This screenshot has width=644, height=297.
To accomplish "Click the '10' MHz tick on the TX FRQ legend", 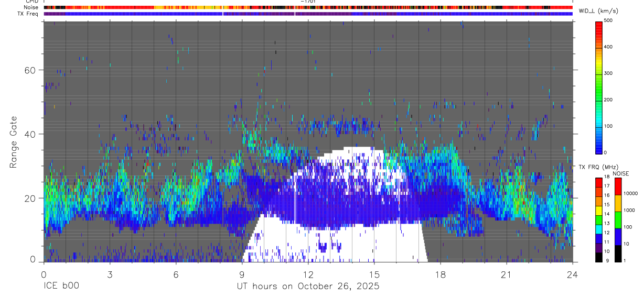I will point(608,251).
